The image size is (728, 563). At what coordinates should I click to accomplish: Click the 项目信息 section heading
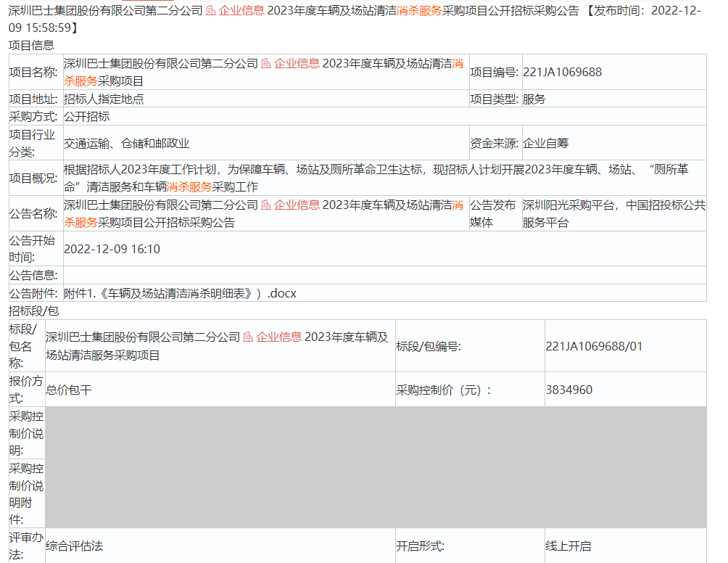coord(31,45)
